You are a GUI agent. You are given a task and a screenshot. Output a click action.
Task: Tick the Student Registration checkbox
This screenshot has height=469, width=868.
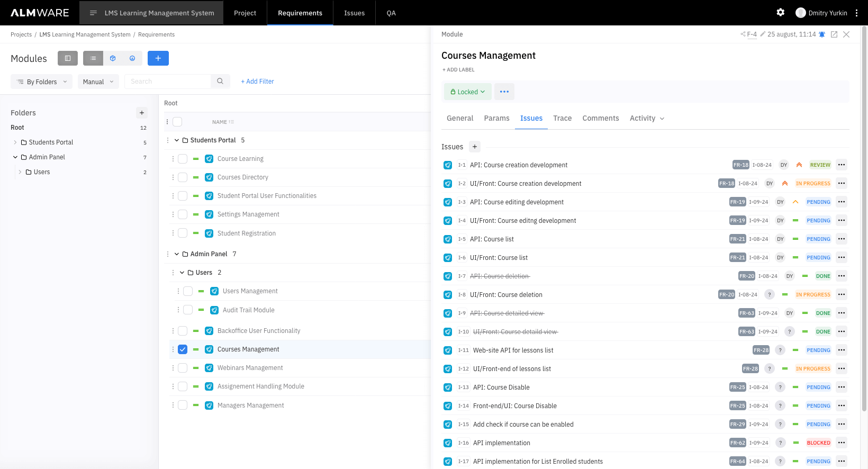click(183, 233)
